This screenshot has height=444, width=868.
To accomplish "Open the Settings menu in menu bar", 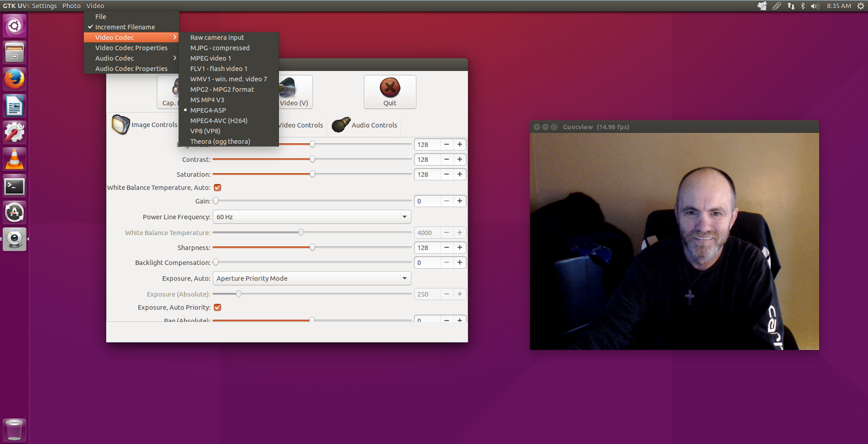I will click(x=44, y=6).
